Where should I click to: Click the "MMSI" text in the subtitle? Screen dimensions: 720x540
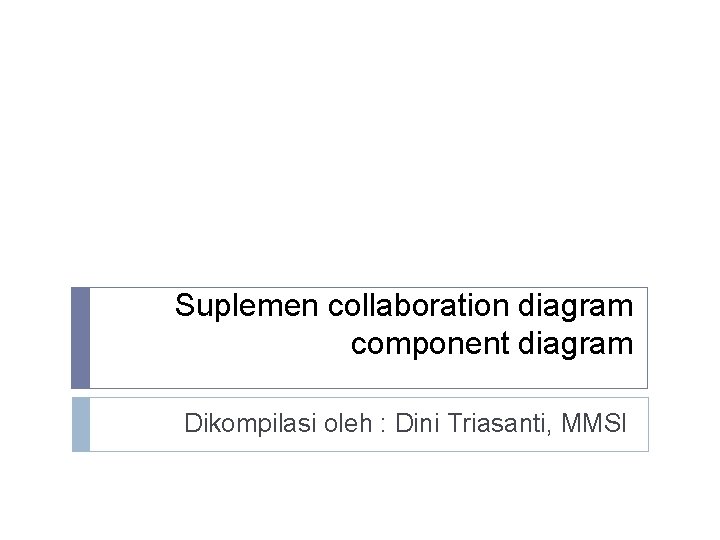point(594,423)
